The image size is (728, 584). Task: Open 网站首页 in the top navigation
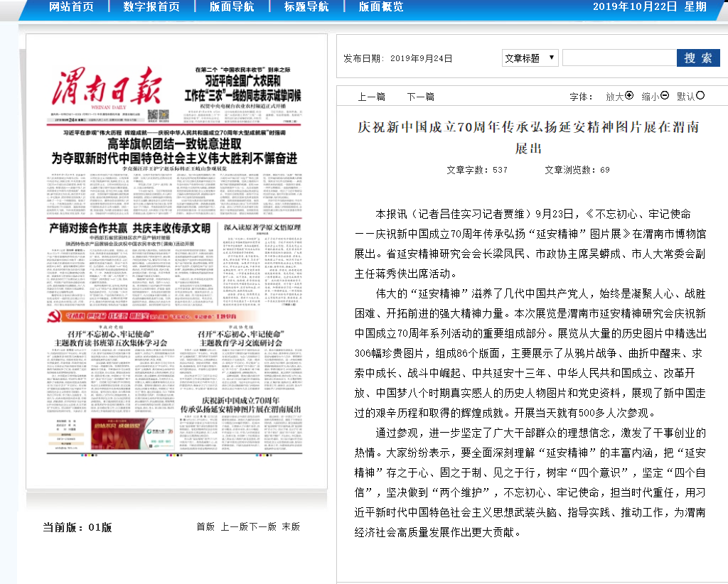coord(71,6)
